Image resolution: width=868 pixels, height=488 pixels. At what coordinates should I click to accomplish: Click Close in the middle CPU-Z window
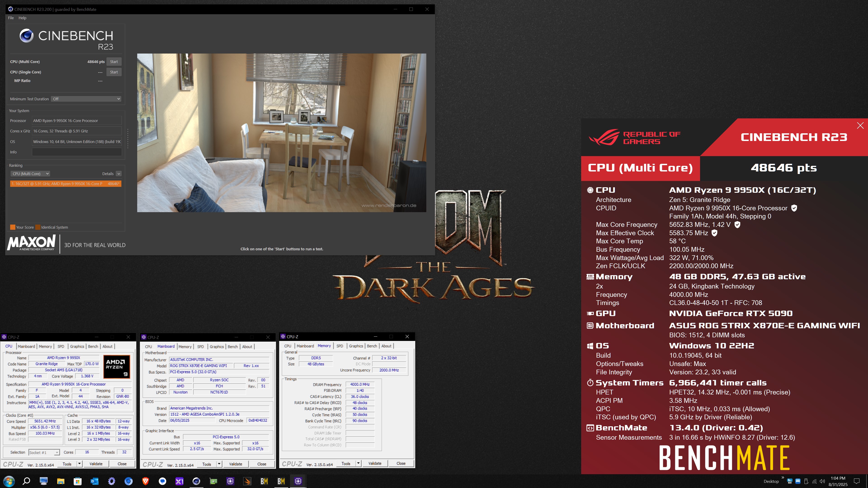[262, 464]
